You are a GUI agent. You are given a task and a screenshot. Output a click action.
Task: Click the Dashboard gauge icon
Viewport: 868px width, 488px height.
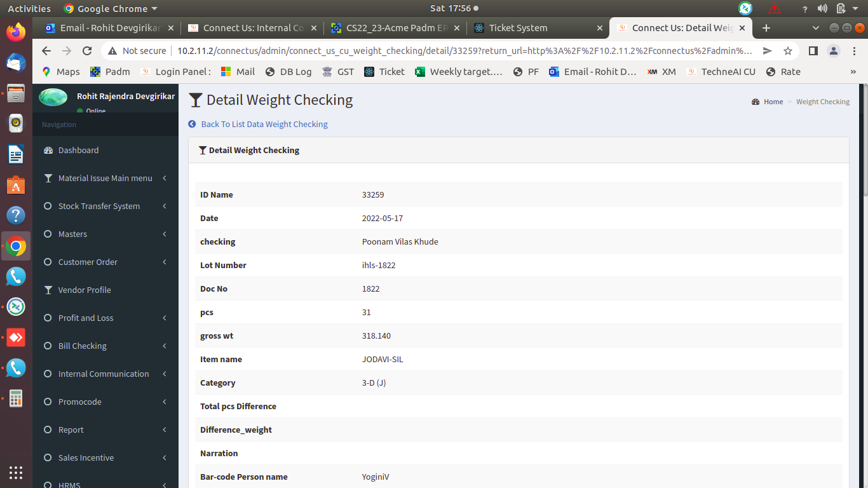click(48, 150)
